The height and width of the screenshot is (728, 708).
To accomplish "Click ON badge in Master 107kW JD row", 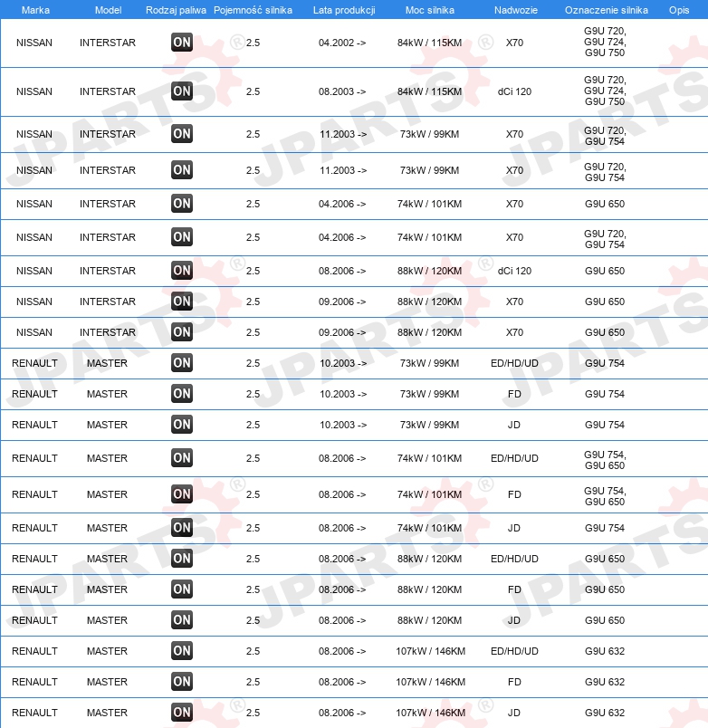I will coord(181,713).
